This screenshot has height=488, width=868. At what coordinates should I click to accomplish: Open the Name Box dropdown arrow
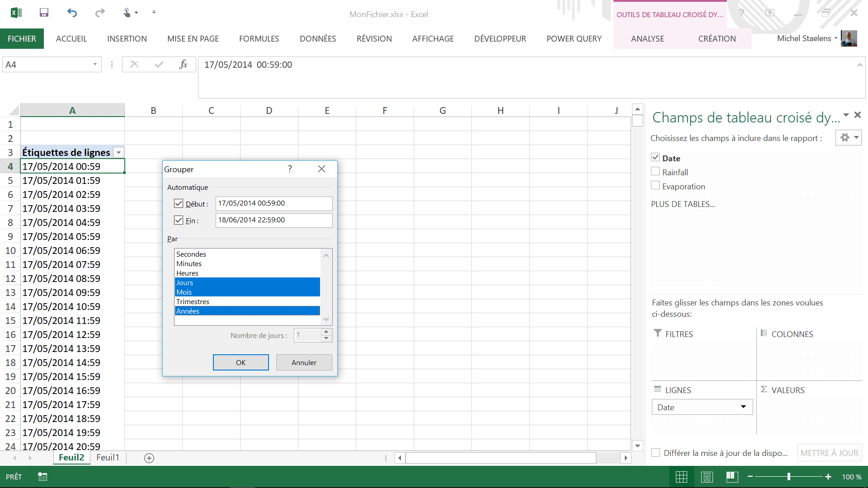pos(95,65)
